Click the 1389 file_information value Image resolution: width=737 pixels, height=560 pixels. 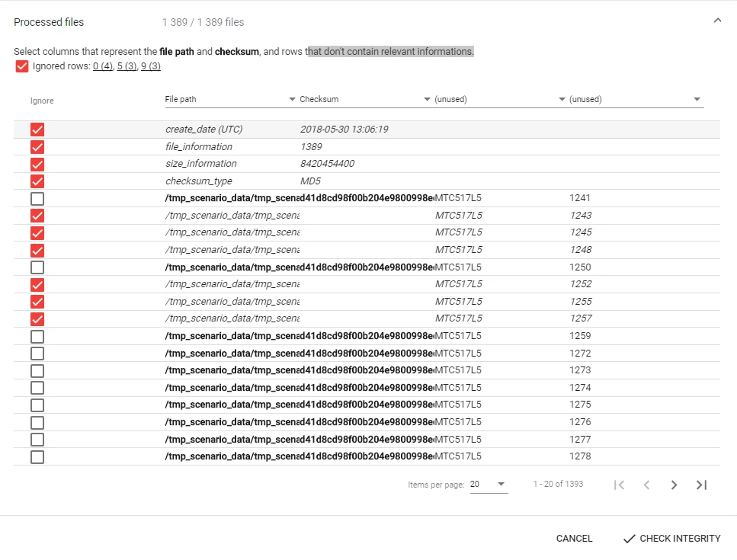pos(311,146)
